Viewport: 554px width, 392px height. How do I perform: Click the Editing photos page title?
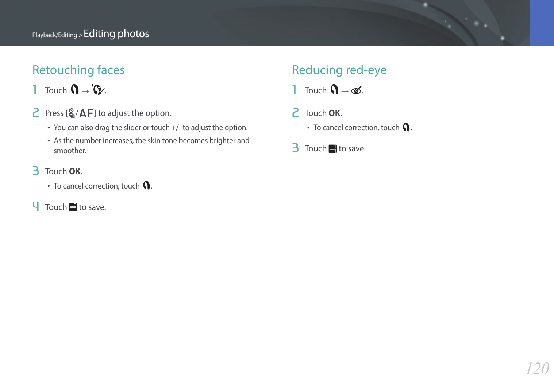116,34
